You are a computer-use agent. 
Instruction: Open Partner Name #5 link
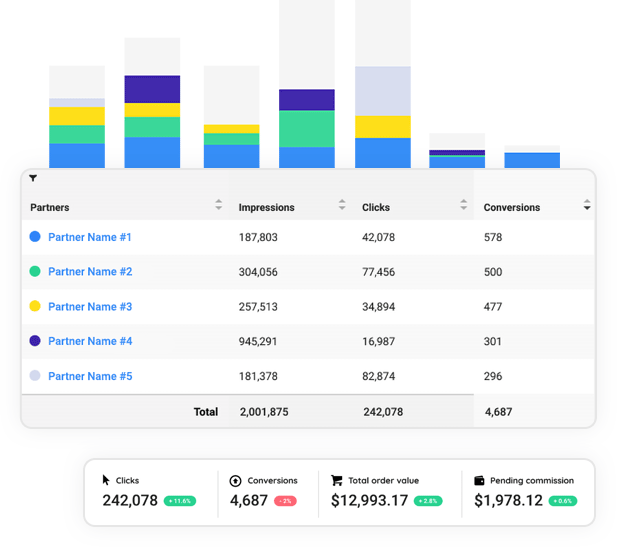click(x=90, y=376)
